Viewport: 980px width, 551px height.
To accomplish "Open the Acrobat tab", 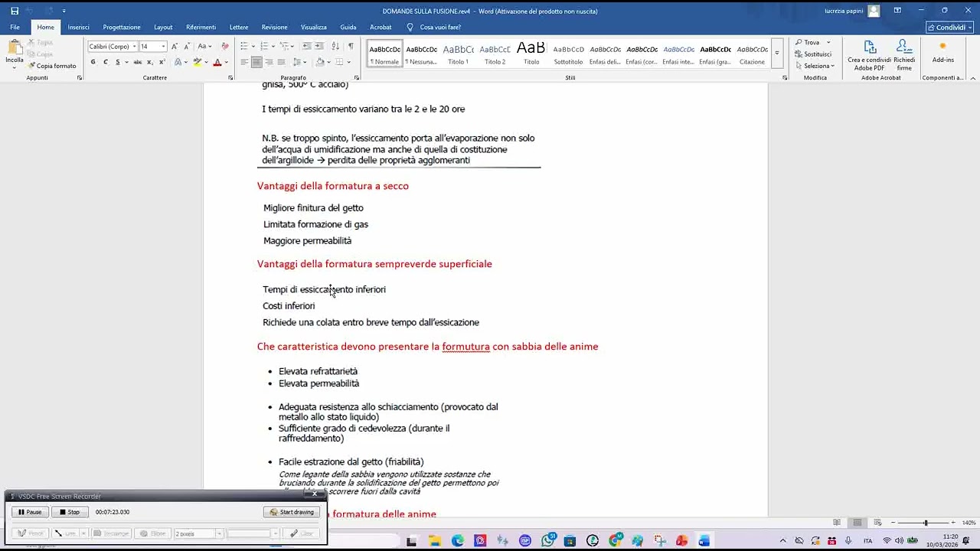I will click(381, 27).
